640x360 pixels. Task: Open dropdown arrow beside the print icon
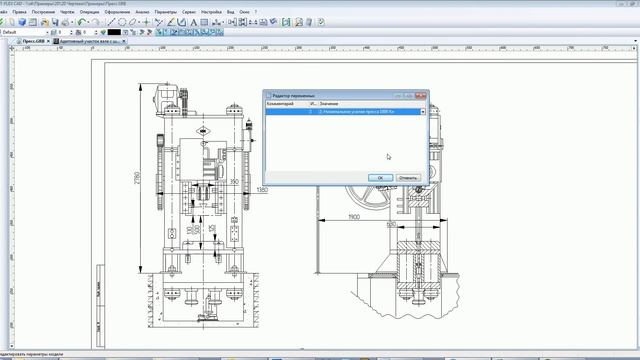click(72, 22)
